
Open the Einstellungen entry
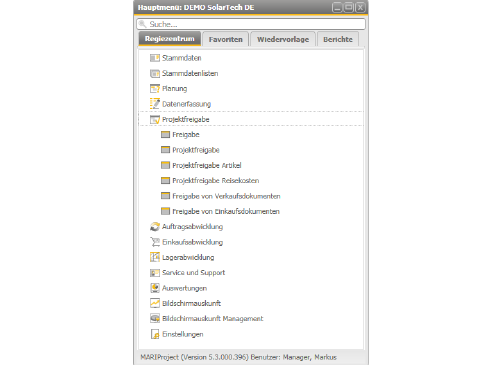point(183,334)
